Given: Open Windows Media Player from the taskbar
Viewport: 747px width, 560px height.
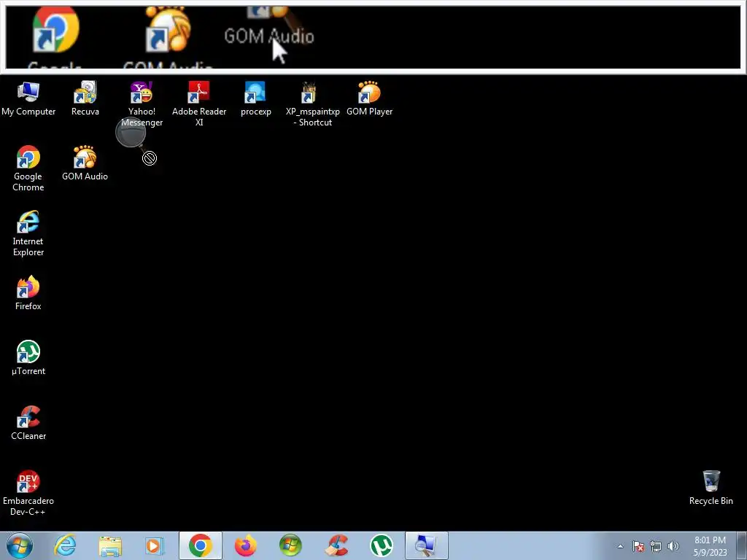Looking at the screenshot, I should (x=155, y=545).
